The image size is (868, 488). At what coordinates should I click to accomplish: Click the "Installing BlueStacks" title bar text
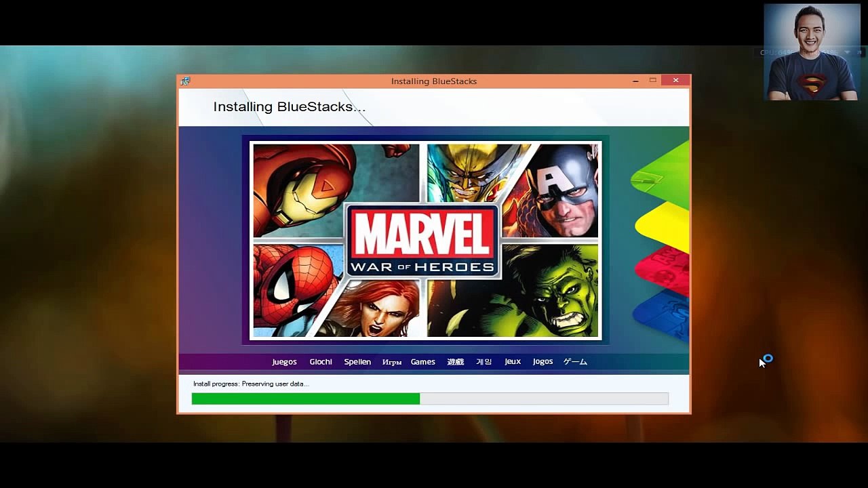tap(434, 81)
